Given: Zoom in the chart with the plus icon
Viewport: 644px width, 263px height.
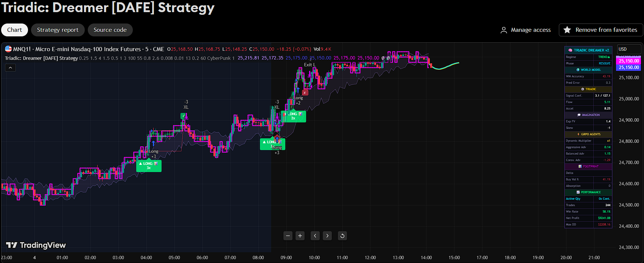Looking at the screenshot, I should pyautogui.click(x=300, y=236).
